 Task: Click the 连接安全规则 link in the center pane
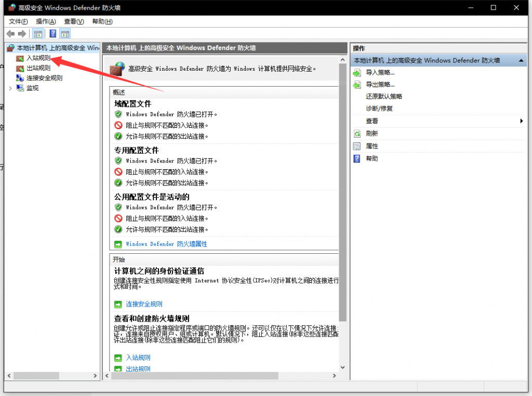[144, 304]
